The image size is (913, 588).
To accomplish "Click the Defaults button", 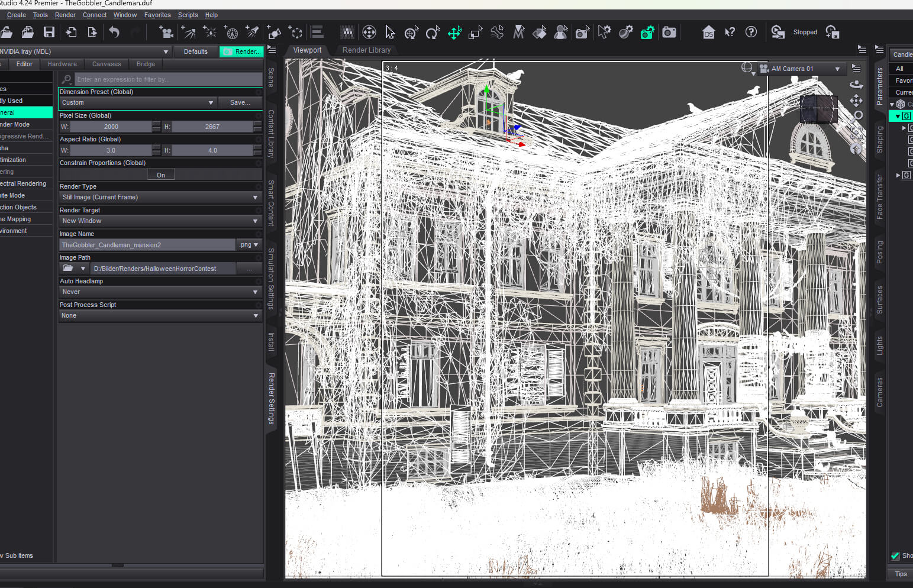I will (x=196, y=51).
